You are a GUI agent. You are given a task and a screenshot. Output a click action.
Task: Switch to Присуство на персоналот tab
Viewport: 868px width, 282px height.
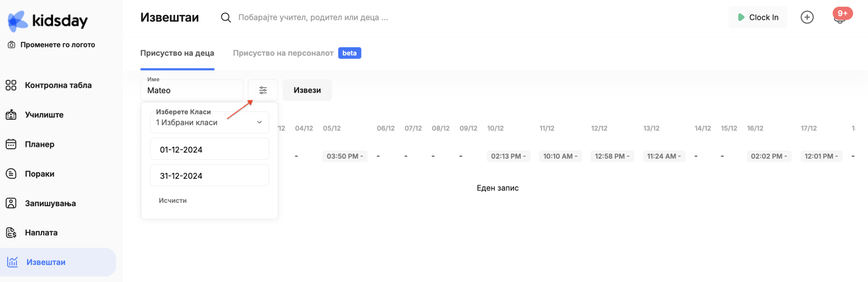[x=283, y=53]
